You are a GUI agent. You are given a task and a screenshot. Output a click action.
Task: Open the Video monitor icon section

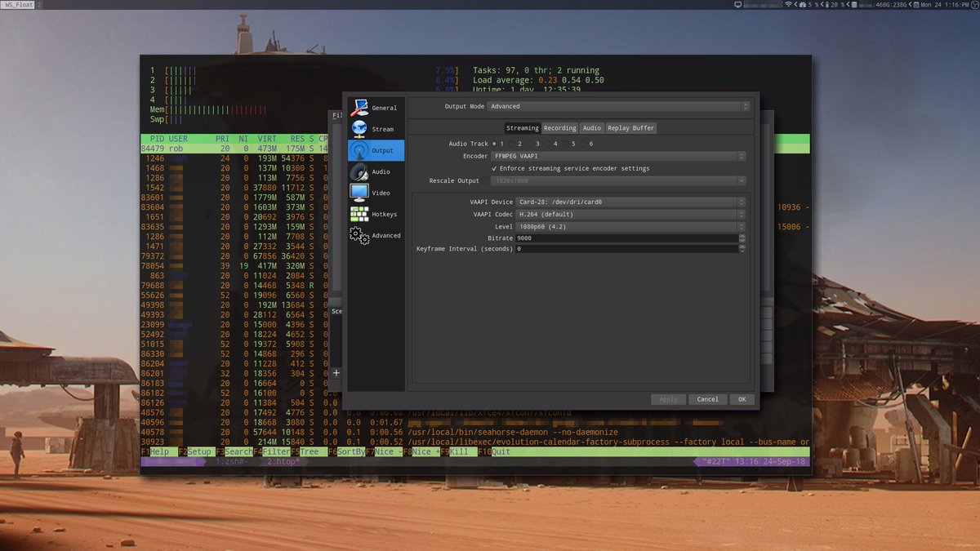(x=359, y=193)
